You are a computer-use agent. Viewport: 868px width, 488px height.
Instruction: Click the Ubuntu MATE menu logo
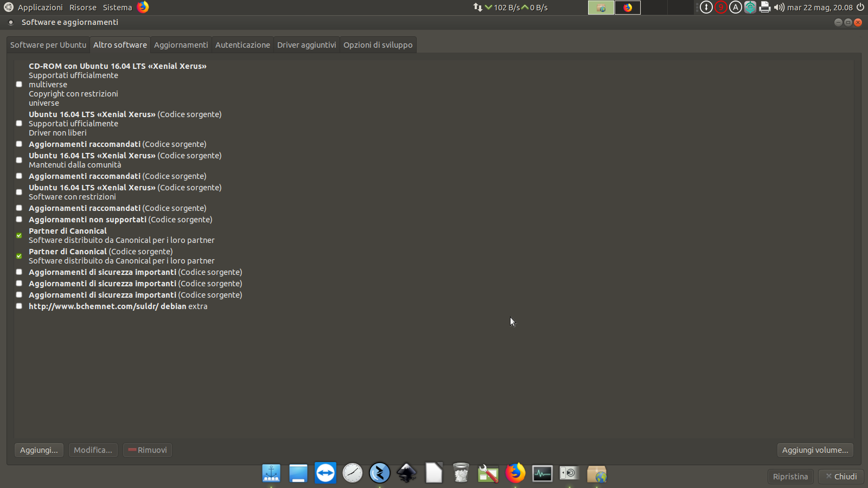9,7
